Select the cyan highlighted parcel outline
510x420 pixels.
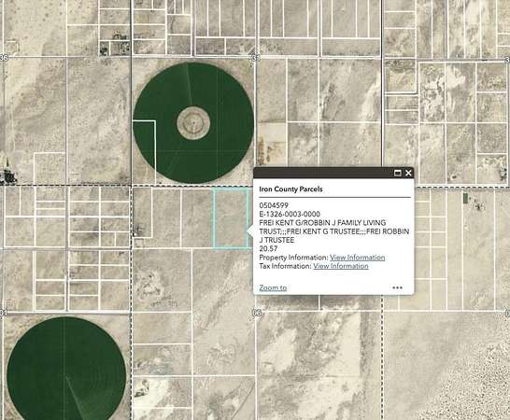(x=231, y=219)
